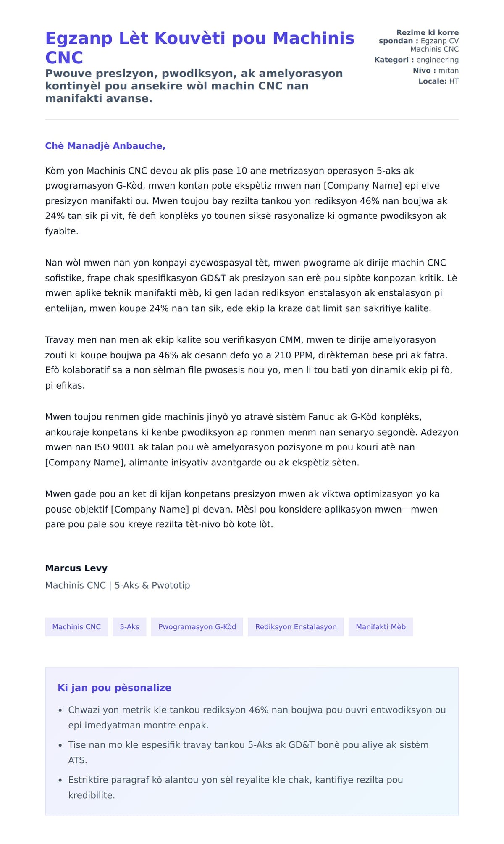This screenshot has height=844, width=504.
Task: Choose the 'Pwogramasyon G-Kòd' tag
Action: [x=197, y=627]
